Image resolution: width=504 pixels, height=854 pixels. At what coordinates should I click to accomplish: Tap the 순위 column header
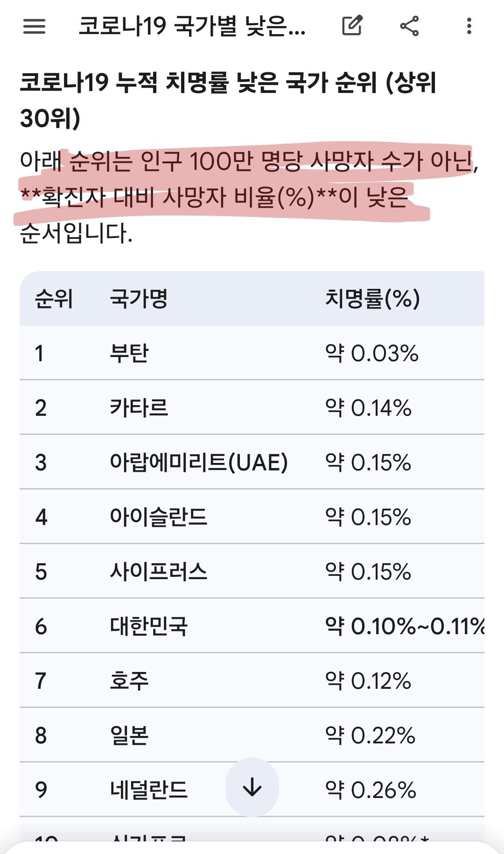click(54, 299)
